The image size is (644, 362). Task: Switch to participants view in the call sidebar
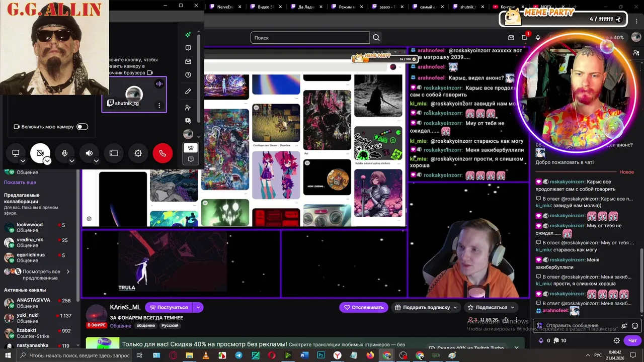click(x=191, y=148)
